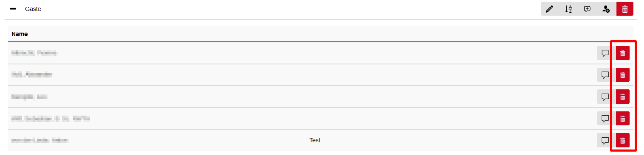Click the pencil edit icon in toolbar
Screen dimensions: 644x155
[x=550, y=9]
